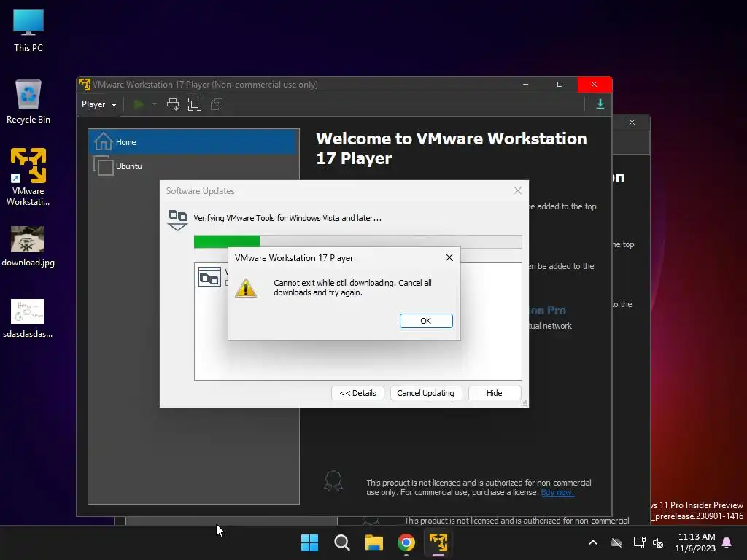Click the 'Welcome to VMware Workstation 17 Player' heading
747x560 pixels.
[451, 148]
